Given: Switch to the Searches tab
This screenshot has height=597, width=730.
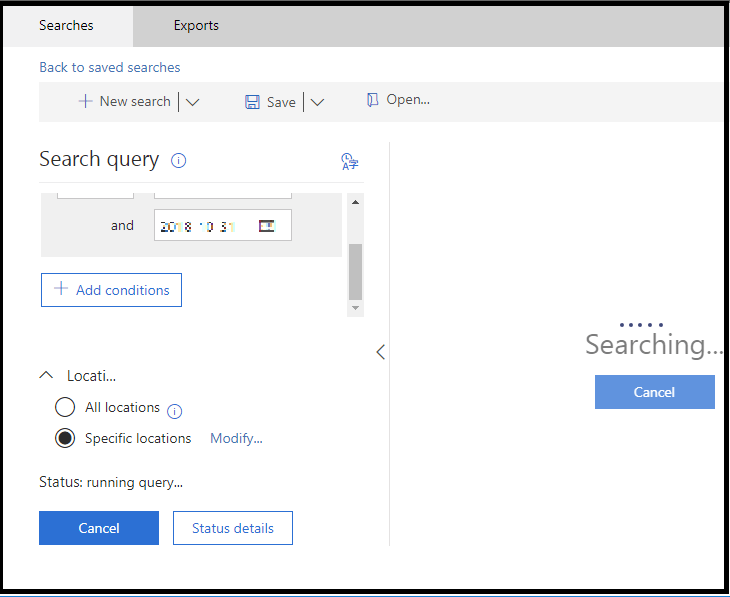Looking at the screenshot, I should pos(66,25).
